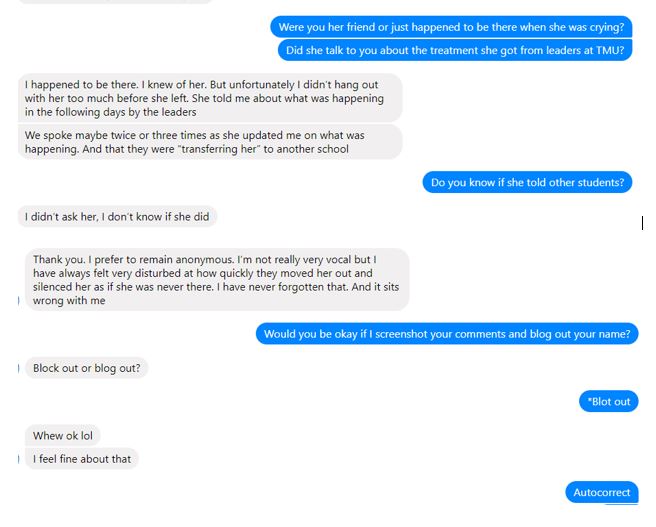Viewport: 656px width, 527px height.
Task: Click the message beginning "Thank you. I prefer"
Action: point(216,280)
